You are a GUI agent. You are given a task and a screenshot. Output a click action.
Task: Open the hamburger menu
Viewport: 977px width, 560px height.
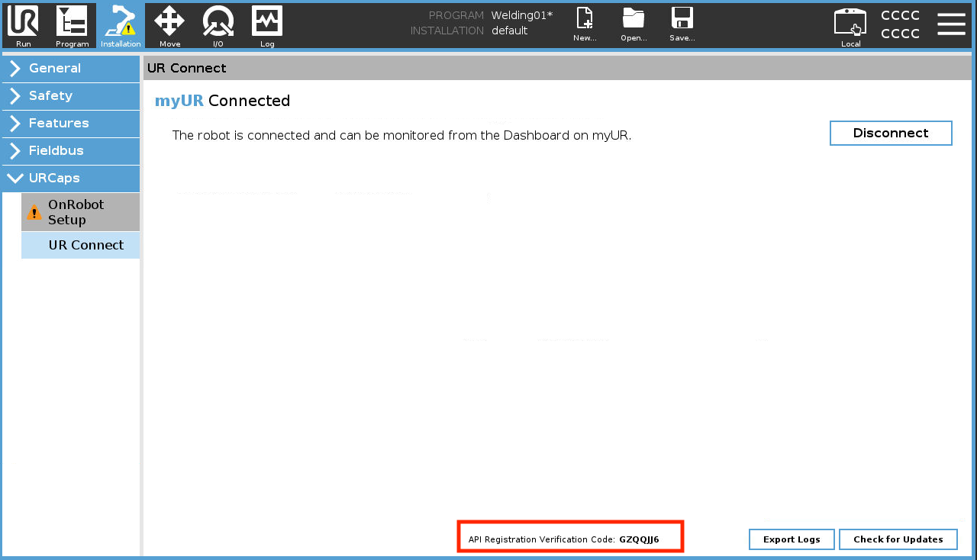(951, 24)
